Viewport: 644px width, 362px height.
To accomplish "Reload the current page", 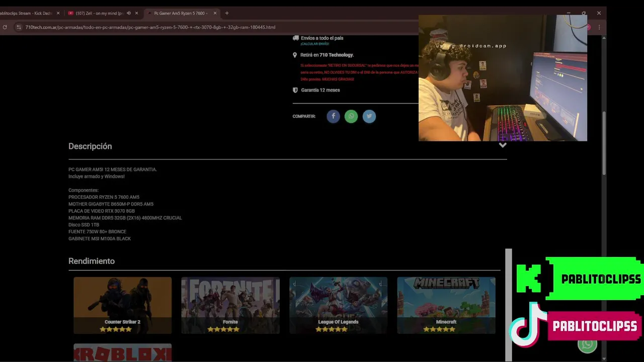I will pyautogui.click(x=5, y=27).
